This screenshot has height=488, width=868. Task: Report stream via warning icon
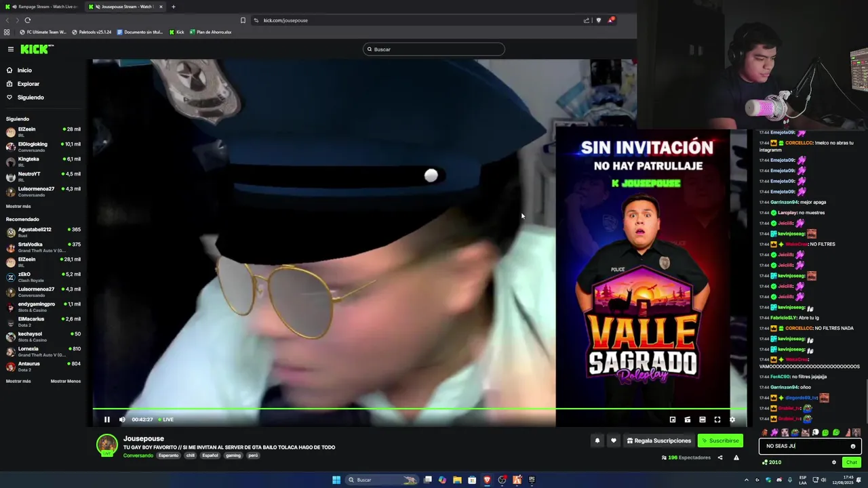coord(736,457)
